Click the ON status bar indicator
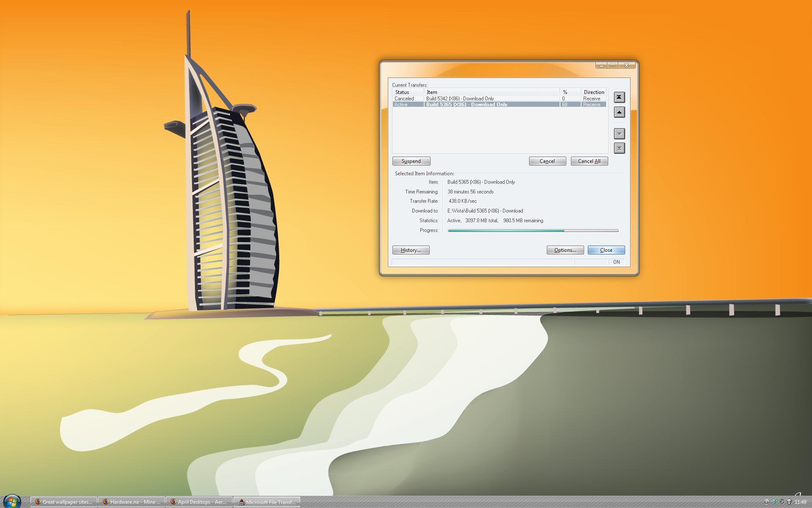Image resolution: width=812 pixels, height=508 pixels. 617,262
